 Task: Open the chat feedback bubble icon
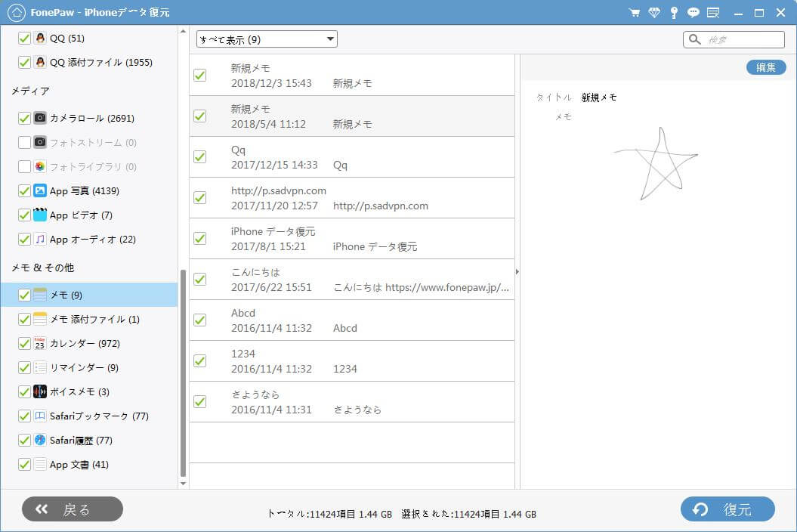coord(694,13)
